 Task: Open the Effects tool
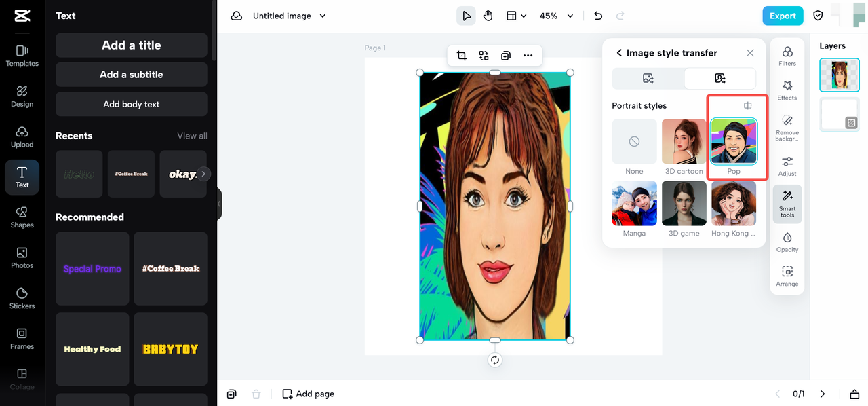pyautogui.click(x=787, y=90)
